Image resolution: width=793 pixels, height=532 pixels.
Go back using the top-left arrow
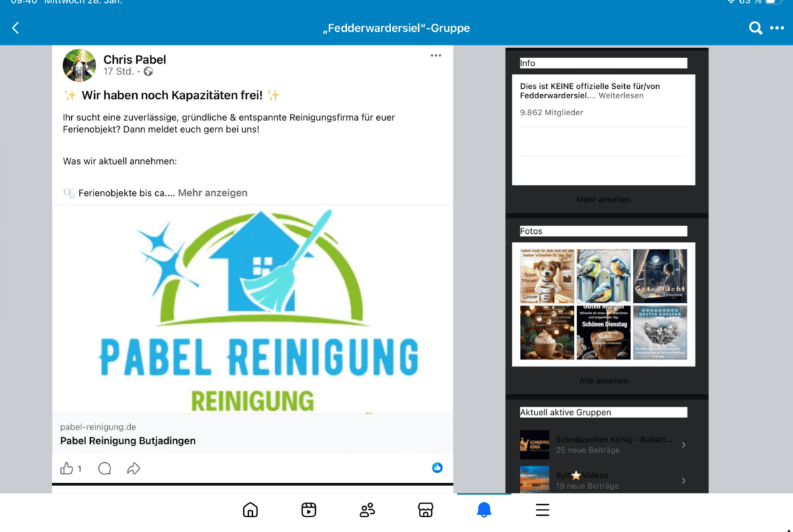[x=16, y=28]
